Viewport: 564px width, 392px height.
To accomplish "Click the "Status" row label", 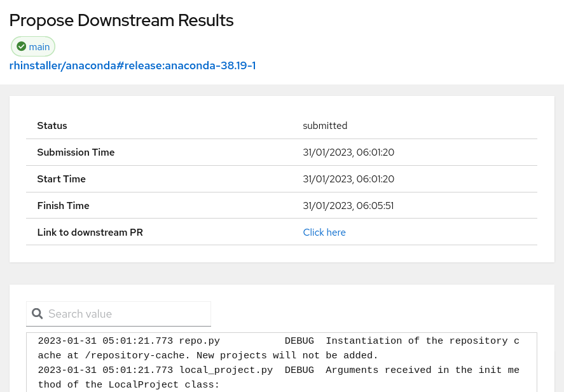I will [52, 126].
